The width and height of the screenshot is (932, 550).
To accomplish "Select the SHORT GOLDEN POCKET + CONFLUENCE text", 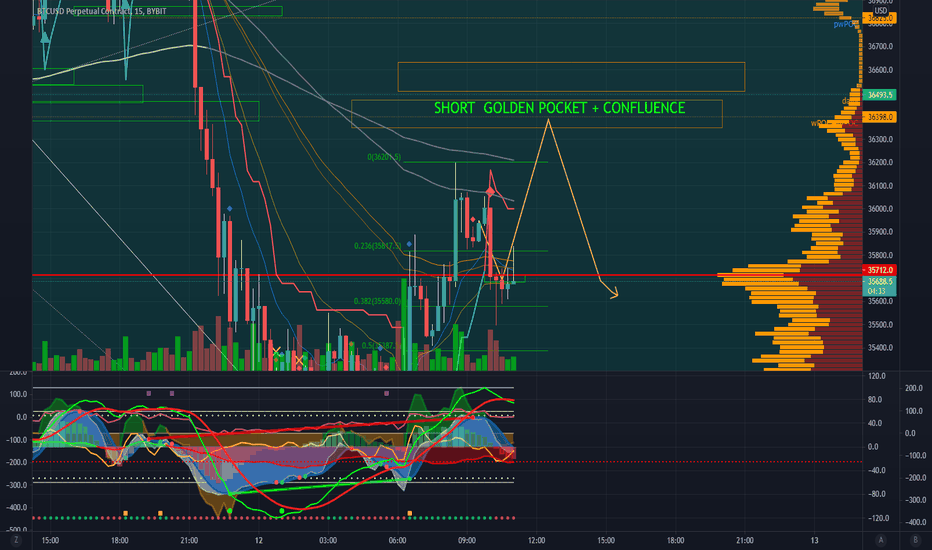I will [559, 108].
